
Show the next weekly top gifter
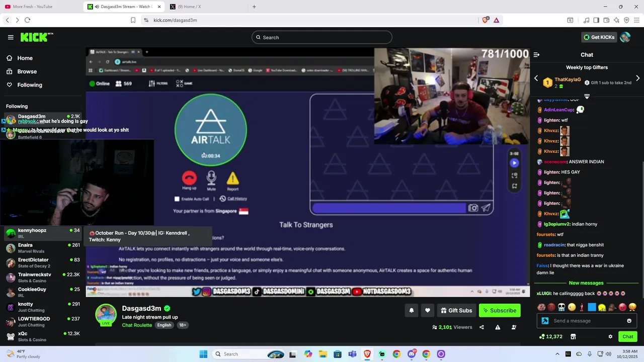click(637, 78)
